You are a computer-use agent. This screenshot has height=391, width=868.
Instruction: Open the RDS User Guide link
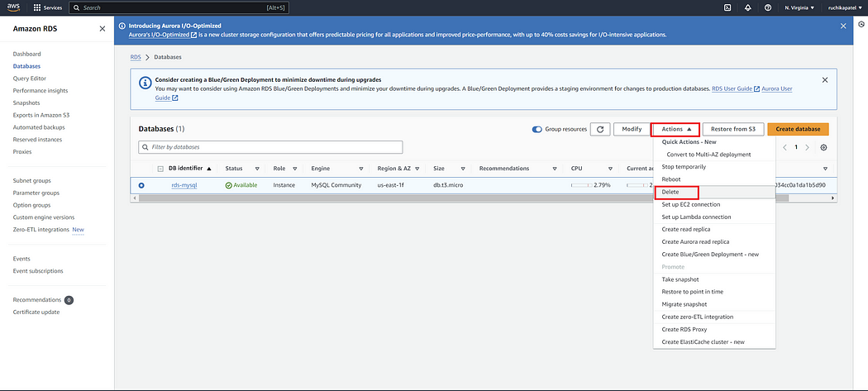[735, 88]
